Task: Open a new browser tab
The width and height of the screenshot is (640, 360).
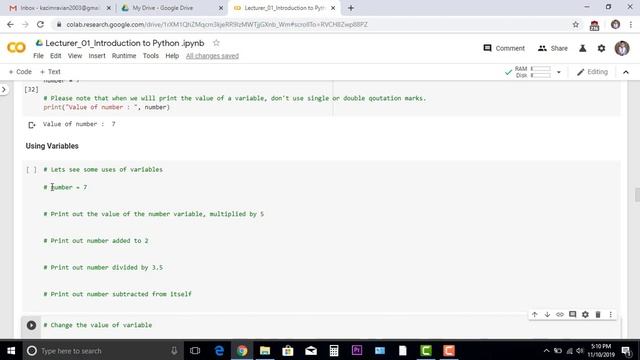Action: tap(351, 8)
